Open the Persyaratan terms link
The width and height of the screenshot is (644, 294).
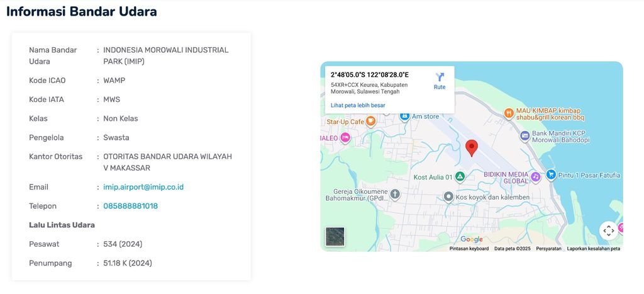click(549, 249)
